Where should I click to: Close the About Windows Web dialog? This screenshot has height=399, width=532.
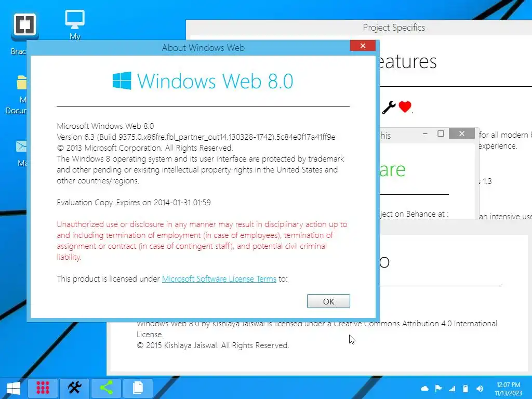coord(363,46)
